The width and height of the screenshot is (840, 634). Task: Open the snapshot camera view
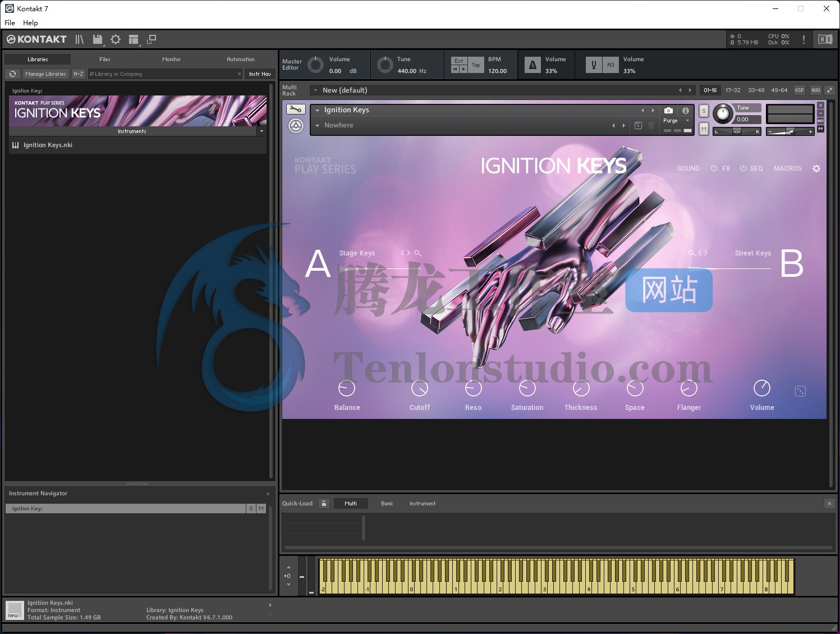668,111
